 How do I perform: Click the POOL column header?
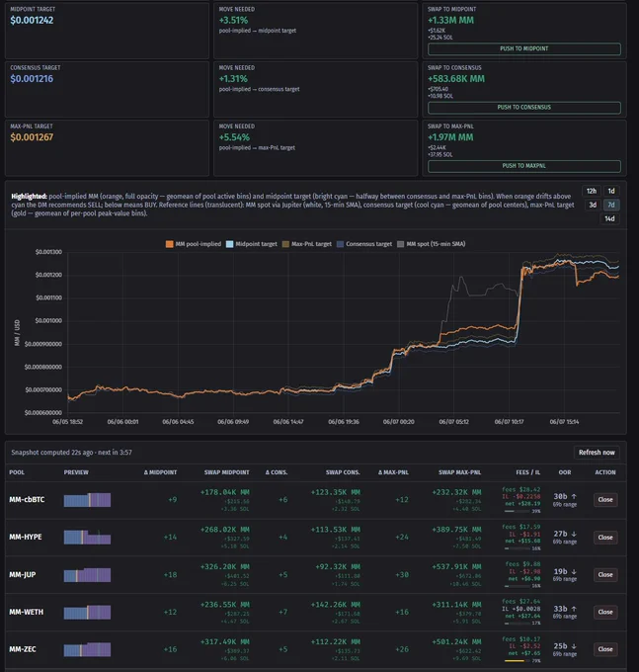[x=17, y=472]
